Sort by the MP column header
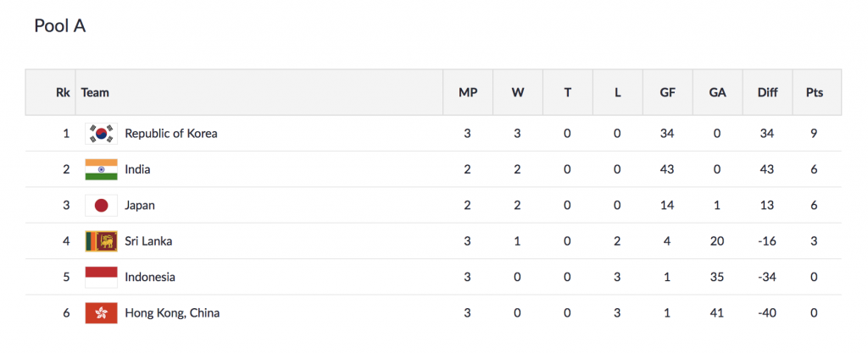 click(467, 92)
